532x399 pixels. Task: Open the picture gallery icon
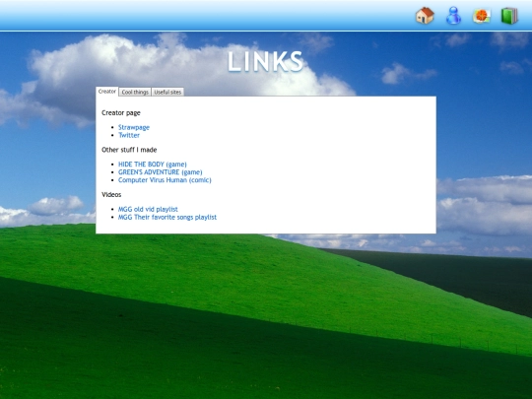[x=482, y=16]
